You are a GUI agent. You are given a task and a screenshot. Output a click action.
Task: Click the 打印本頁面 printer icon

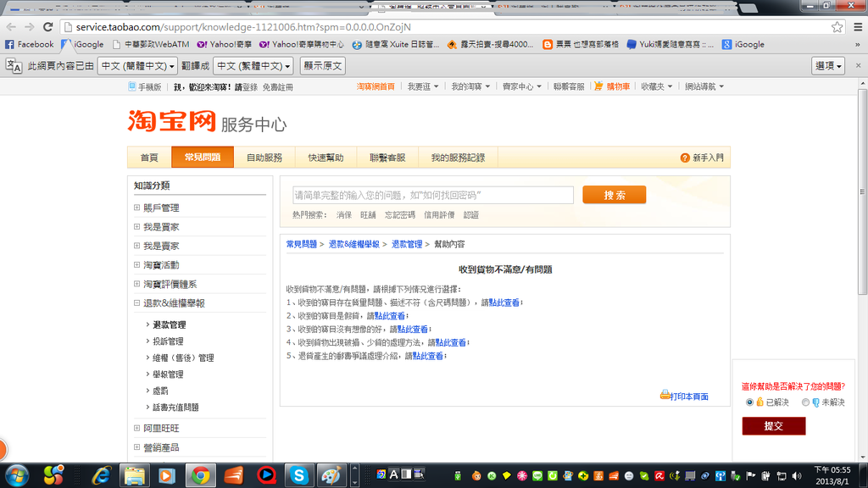click(x=665, y=395)
